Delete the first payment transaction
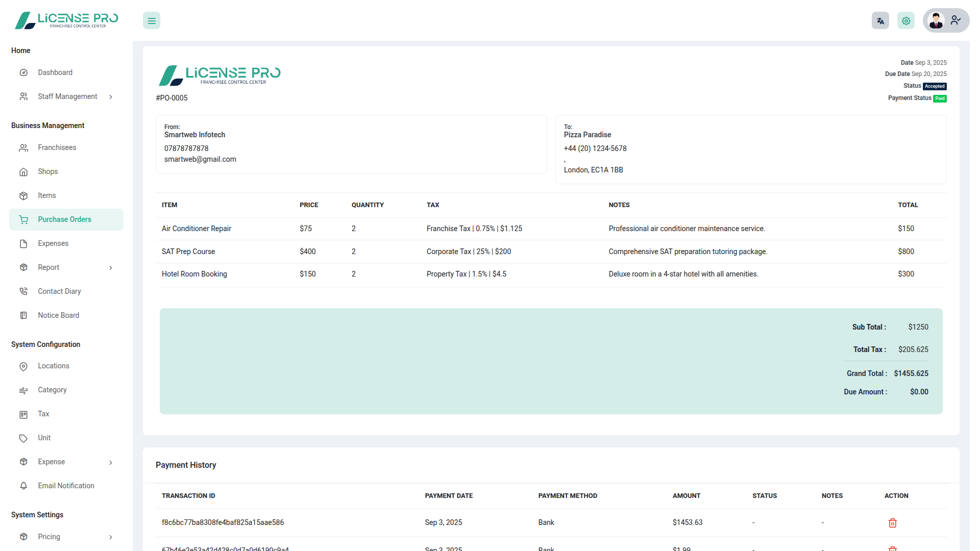The height and width of the screenshot is (551, 980). 893,523
